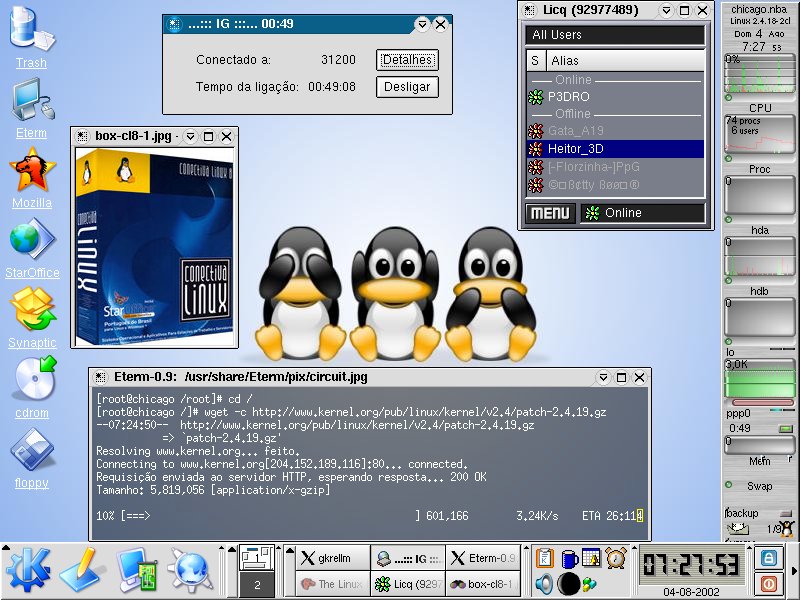
Task: Switch to virtual desktop 1 in the pager
Action: (x=257, y=558)
